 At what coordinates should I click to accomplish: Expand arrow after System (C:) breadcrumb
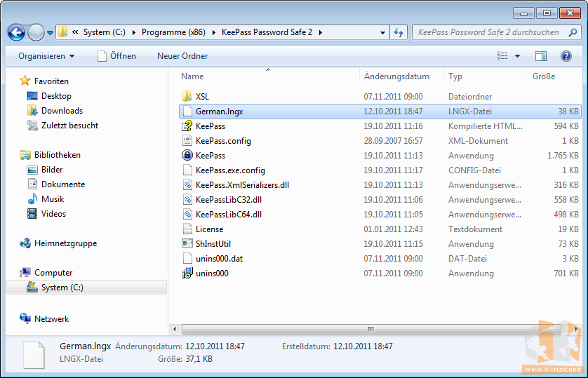[x=134, y=32]
